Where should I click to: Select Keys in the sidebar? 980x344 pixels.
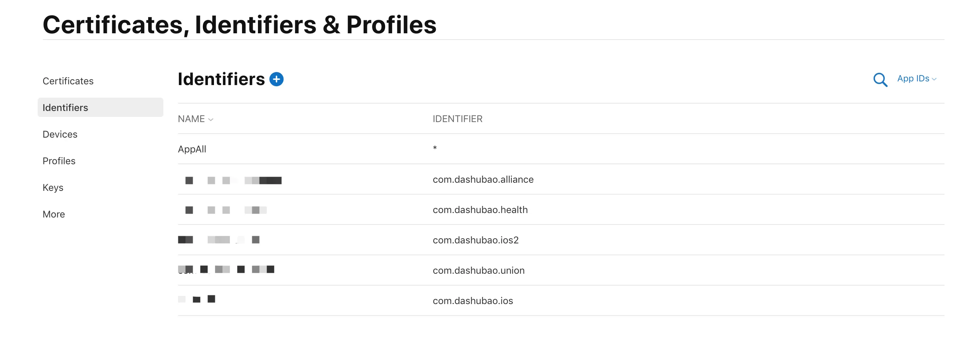pyautogui.click(x=53, y=188)
